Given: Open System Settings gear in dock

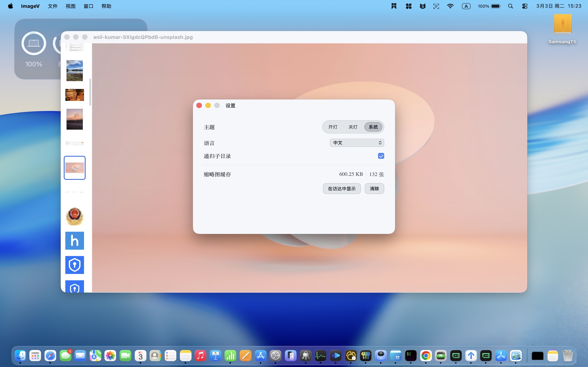Looking at the screenshot, I should pyautogui.click(x=276, y=356).
